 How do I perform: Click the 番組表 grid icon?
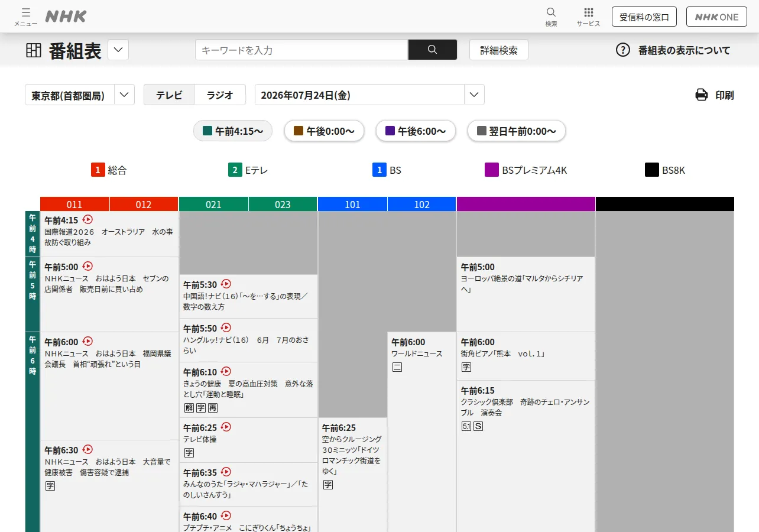pos(34,50)
